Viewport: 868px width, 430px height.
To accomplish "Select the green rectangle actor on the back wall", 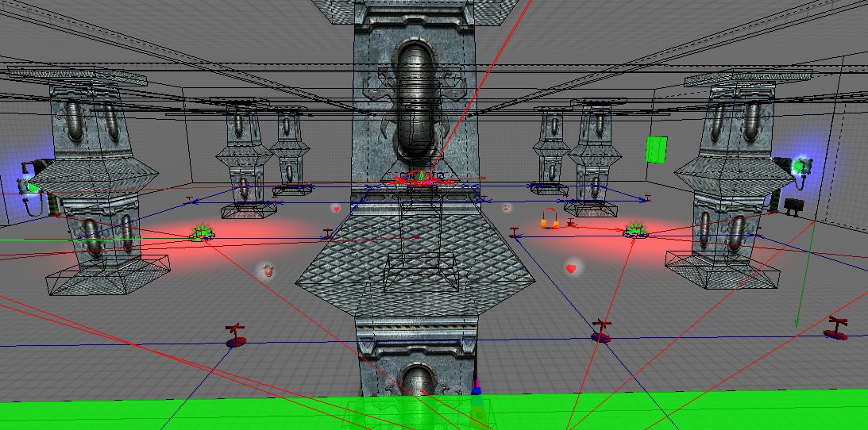I will [656, 149].
